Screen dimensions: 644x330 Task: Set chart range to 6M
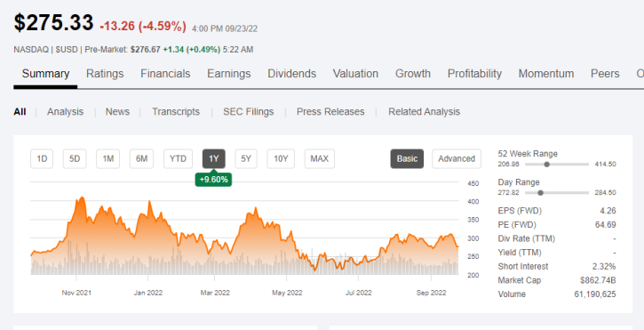click(142, 159)
